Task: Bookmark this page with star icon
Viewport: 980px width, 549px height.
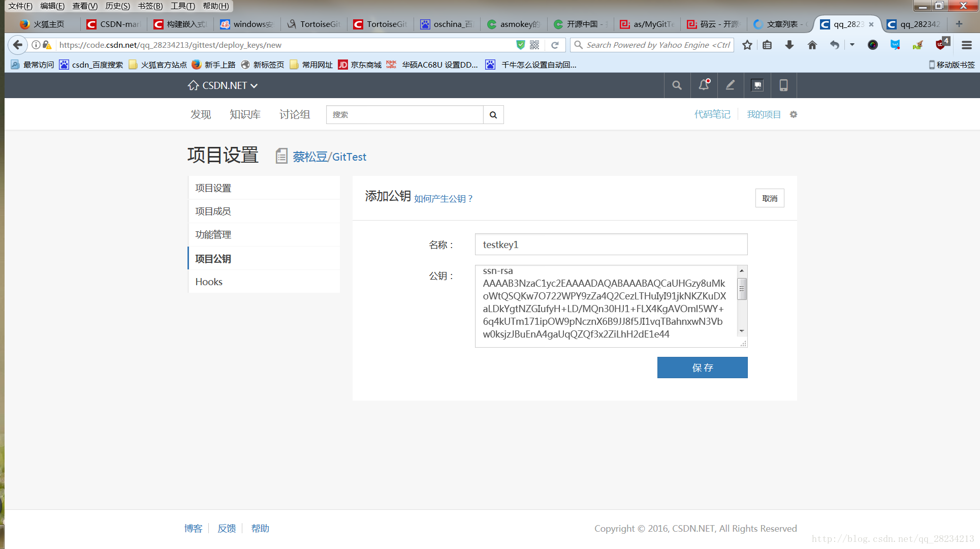Action: point(747,45)
